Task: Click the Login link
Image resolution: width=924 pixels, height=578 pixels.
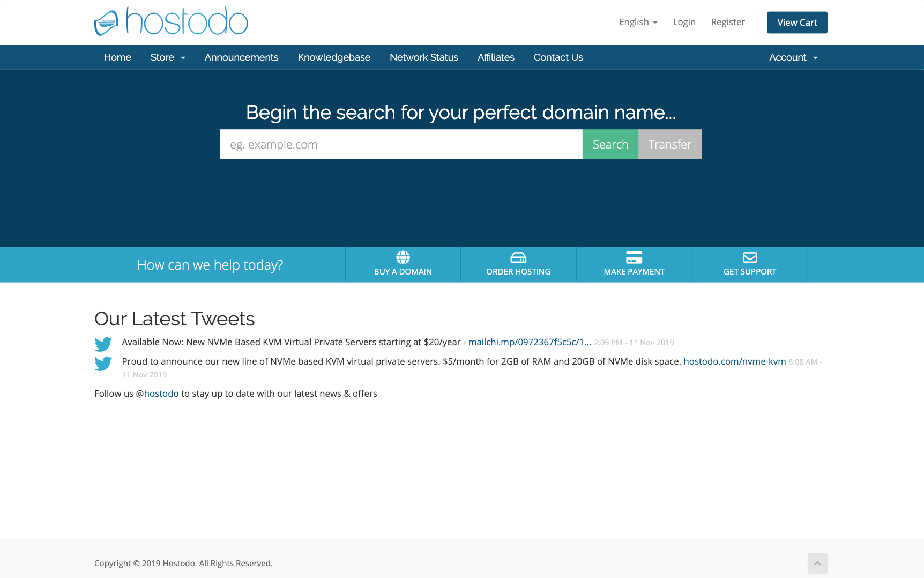Action: pyautogui.click(x=684, y=22)
